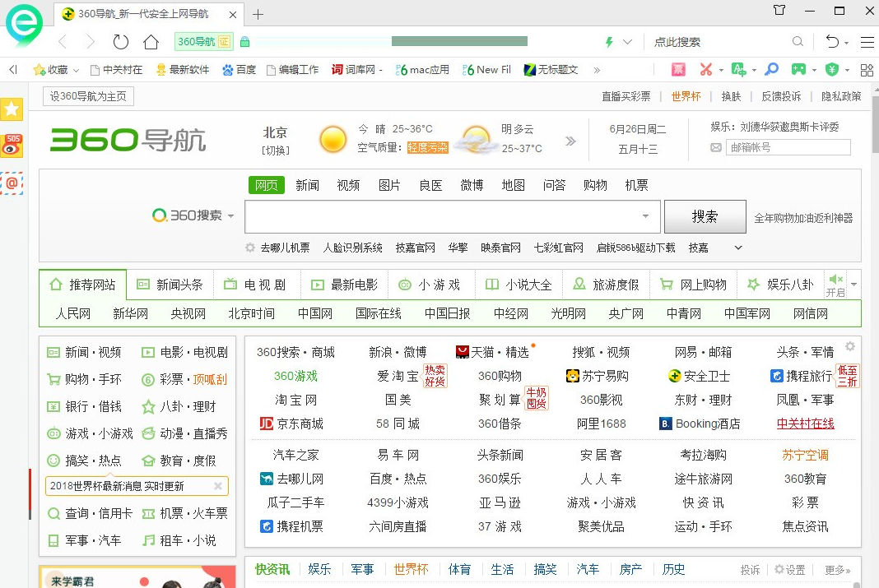Click the blue key login manager icon
879x588 pixels.
pos(772,69)
